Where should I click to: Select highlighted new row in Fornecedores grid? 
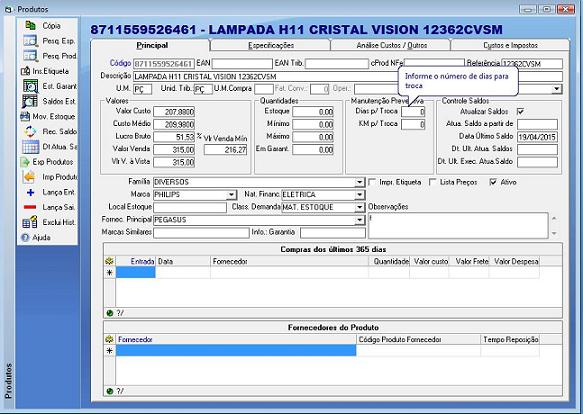[236, 350]
